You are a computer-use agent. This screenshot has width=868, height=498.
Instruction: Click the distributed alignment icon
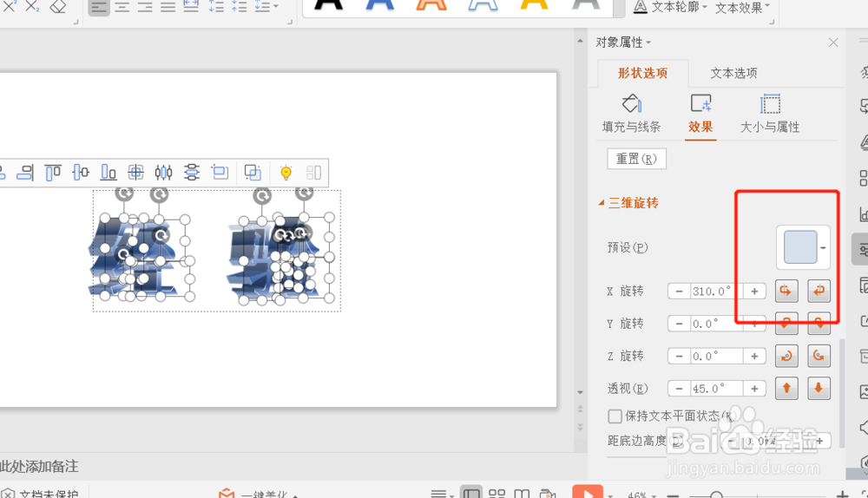click(191, 7)
